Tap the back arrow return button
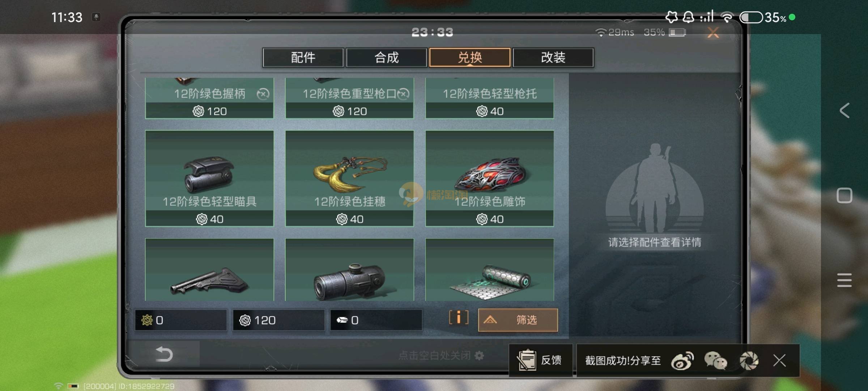 pos(164,354)
